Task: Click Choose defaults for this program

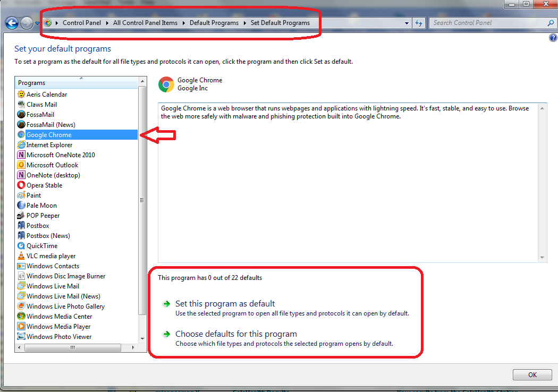Action: pos(236,334)
